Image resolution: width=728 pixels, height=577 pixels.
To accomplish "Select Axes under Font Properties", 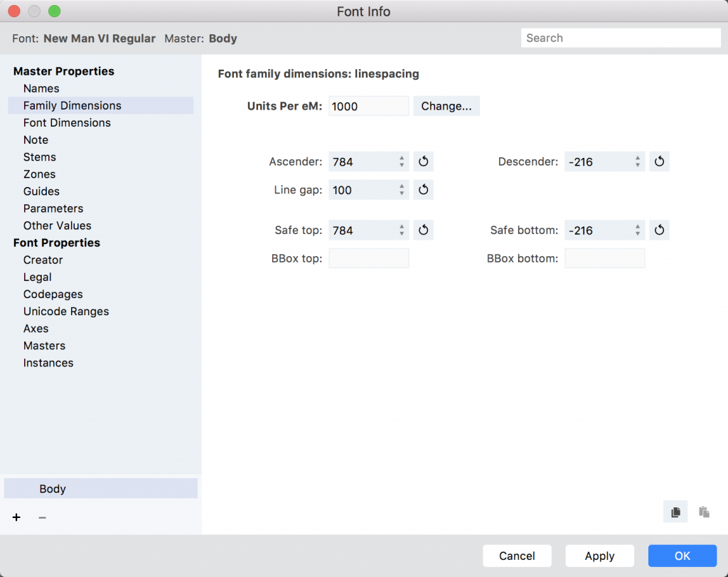I will [x=36, y=329].
